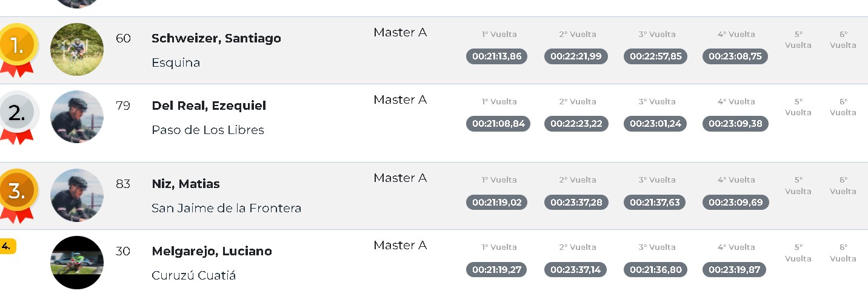The height and width of the screenshot is (299, 868).
Task: Click Del Real's first lap time 00:21:08,84
Action: (498, 124)
